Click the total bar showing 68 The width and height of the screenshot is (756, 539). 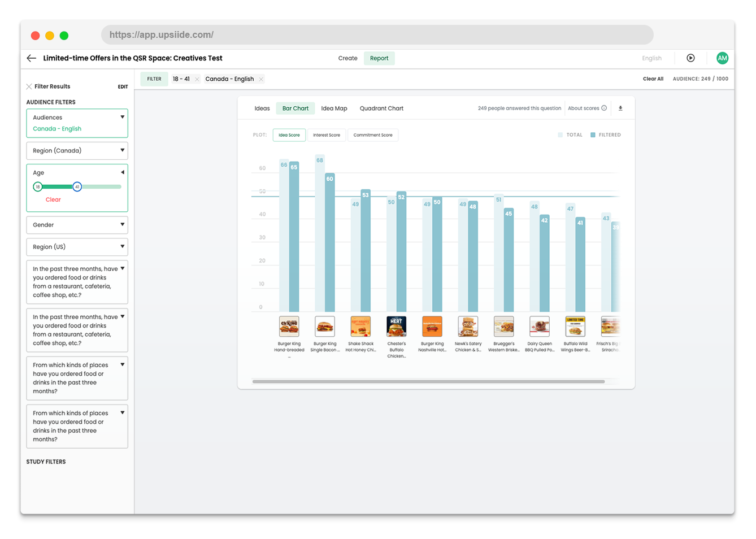tap(320, 233)
